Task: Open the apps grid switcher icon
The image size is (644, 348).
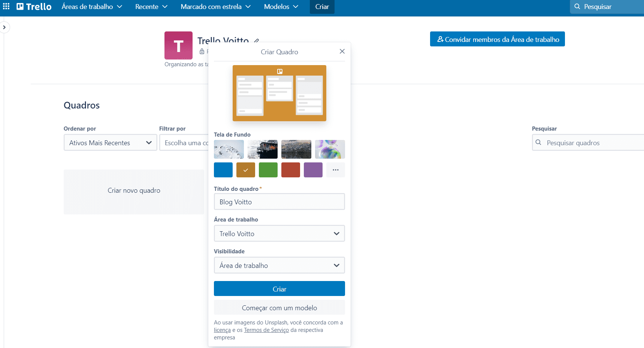Action: click(x=6, y=6)
